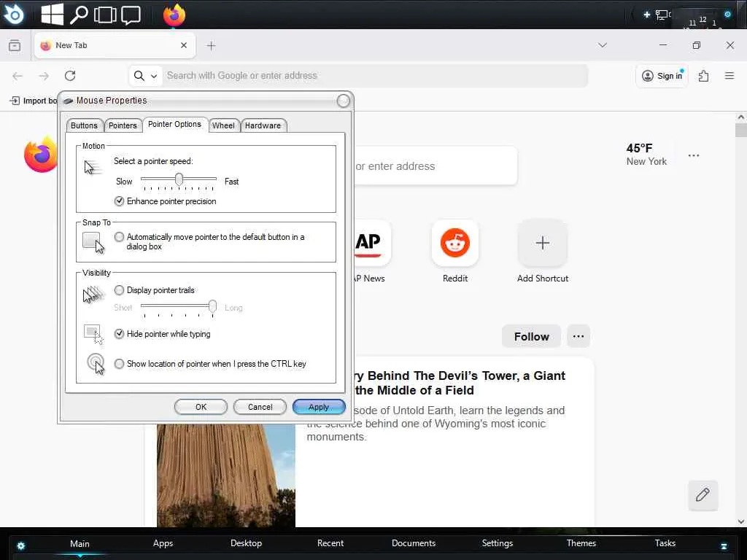
Task: Switch to the Hardware tab
Action: click(263, 125)
